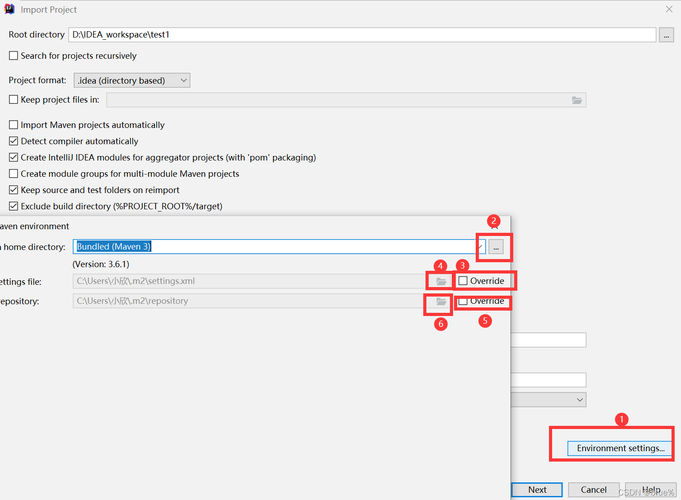Cancel the Import Project dialog

[593, 490]
